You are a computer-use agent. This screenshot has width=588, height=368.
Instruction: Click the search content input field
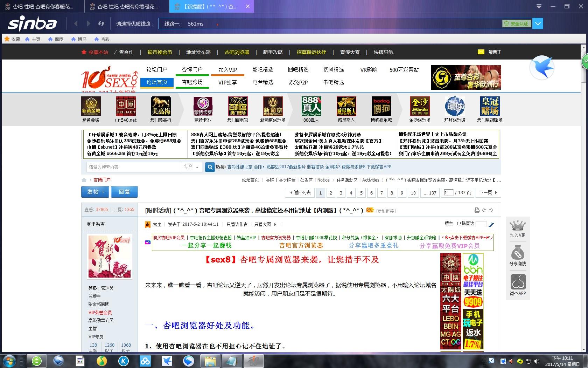point(134,167)
